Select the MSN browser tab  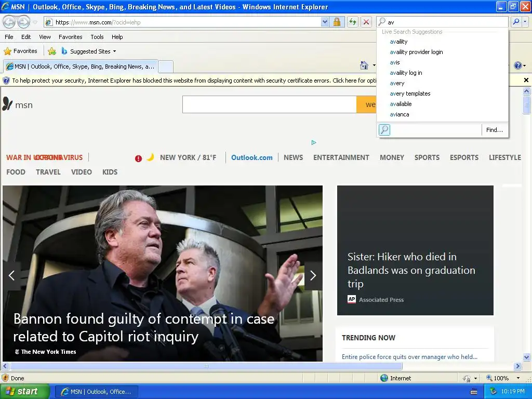[x=81, y=66]
